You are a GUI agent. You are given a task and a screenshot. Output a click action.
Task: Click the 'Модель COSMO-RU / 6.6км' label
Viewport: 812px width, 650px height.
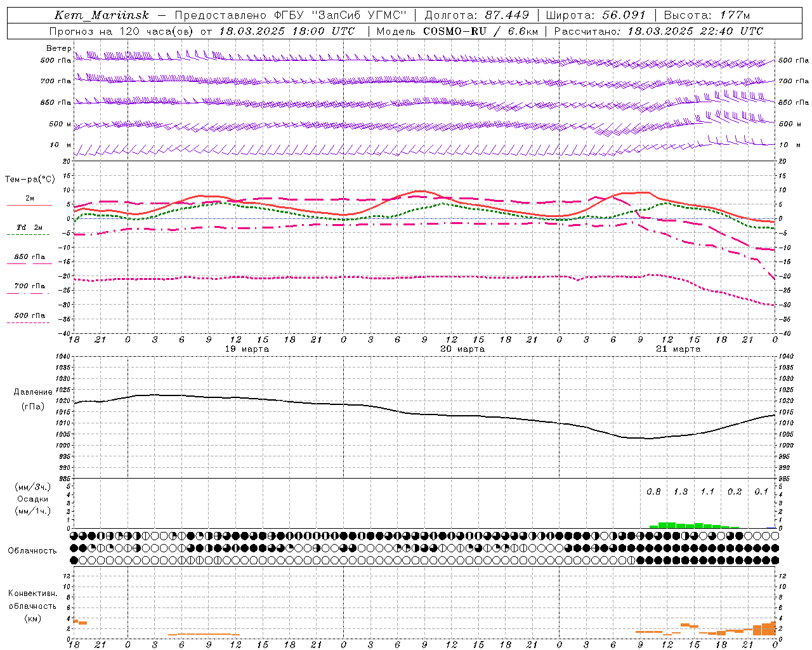click(x=457, y=31)
